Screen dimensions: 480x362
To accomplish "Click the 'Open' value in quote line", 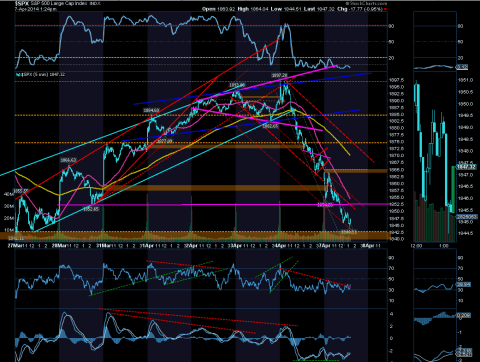I will pyautogui.click(x=226, y=9).
